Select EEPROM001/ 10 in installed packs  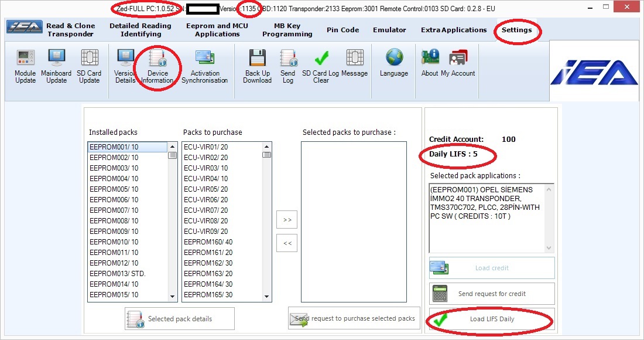(x=127, y=147)
